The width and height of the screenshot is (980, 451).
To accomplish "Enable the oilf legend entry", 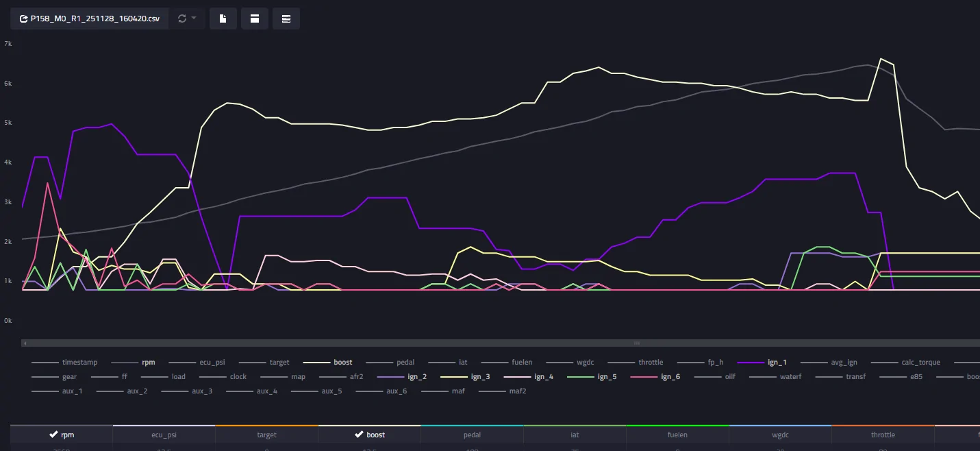I will [x=714, y=376].
